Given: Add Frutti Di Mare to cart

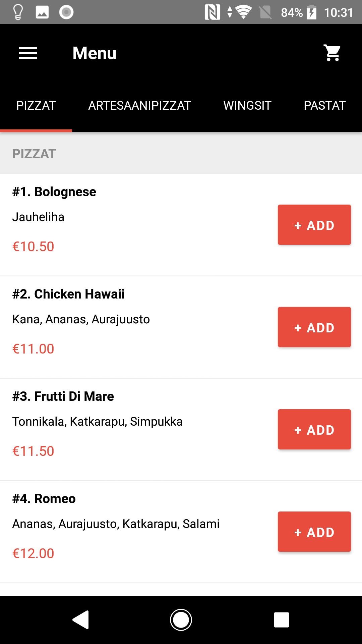Looking at the screenshot, I should pos(314,429).
